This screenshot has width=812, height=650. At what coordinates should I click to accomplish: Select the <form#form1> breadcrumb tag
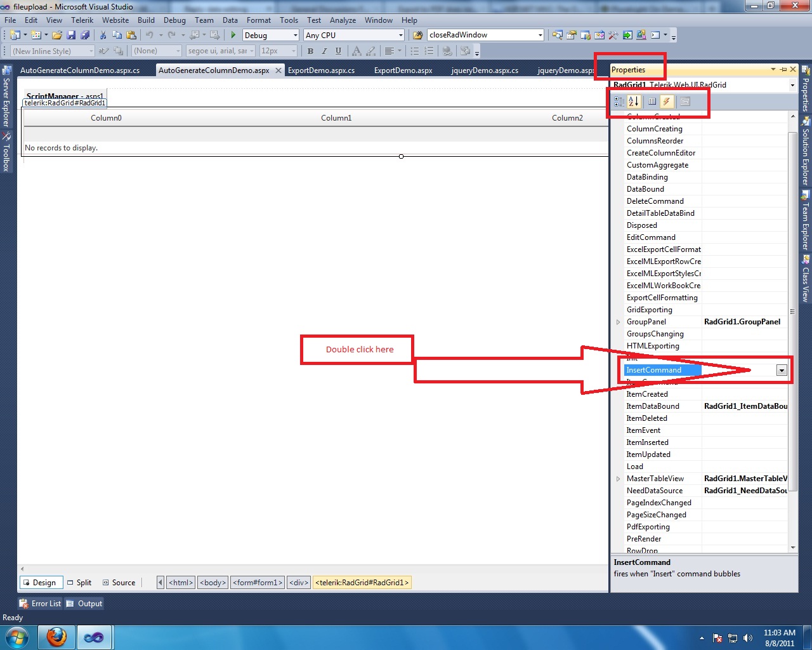[258, 582]
